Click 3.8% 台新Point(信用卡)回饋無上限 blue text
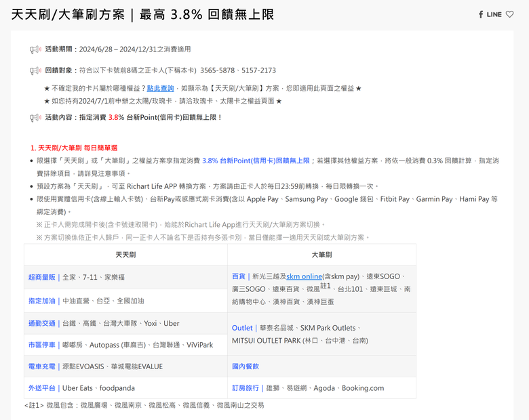The image size is (529, 420). (256, 161)
